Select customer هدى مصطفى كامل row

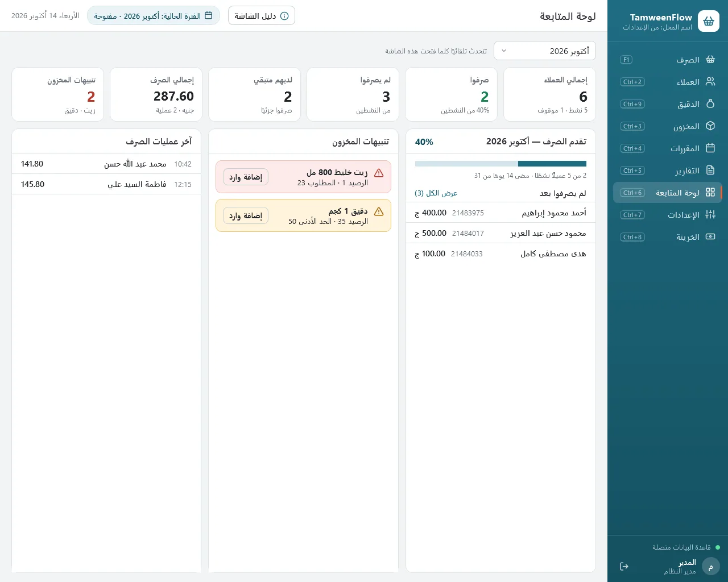click(500, 253)
